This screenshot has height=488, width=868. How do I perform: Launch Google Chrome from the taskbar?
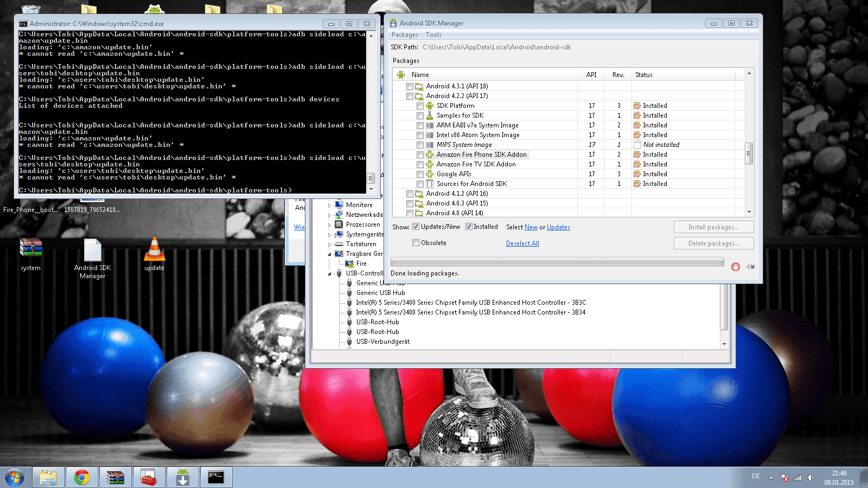82,478
